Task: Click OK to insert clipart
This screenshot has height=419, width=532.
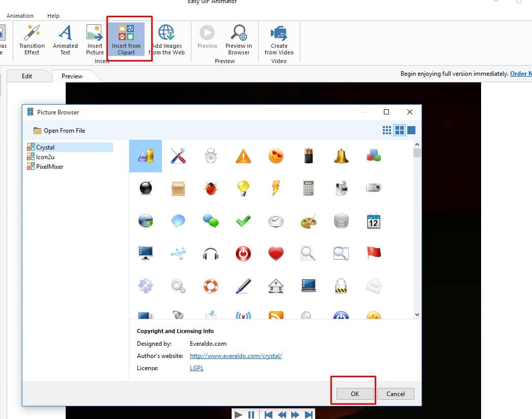Action: 355,394
